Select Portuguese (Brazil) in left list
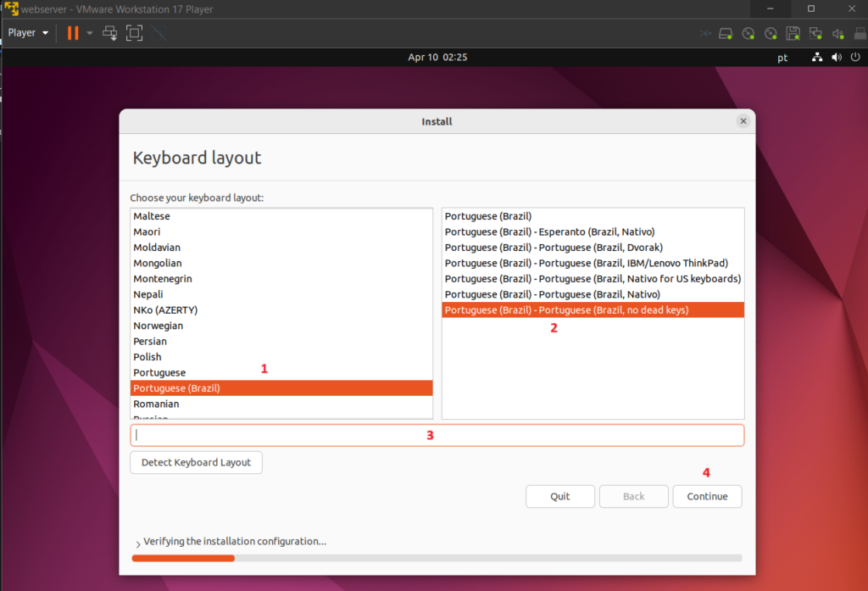Image resolution: width=868 pixels, height=591 pixels. pyautogui.click(x=281, y=388)
